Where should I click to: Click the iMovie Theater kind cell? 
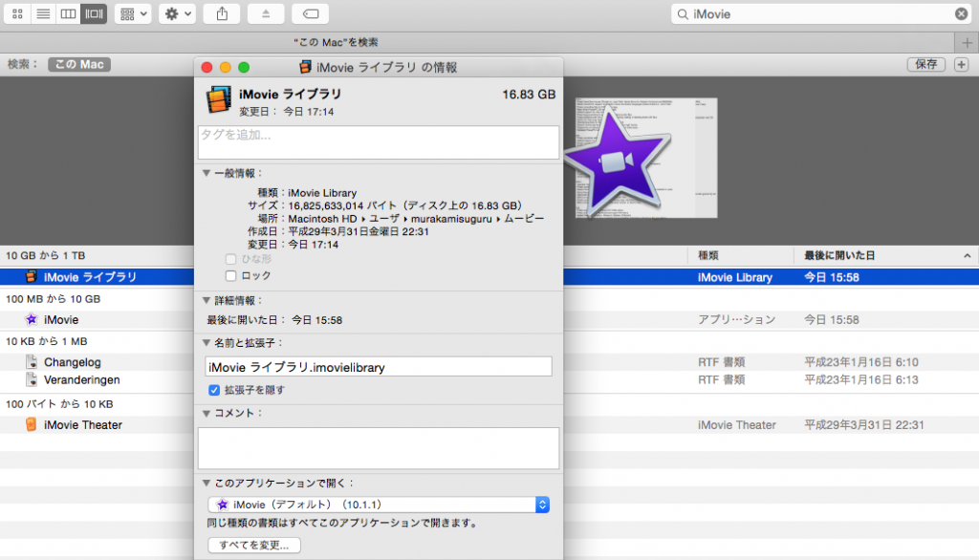coord(737,425)
